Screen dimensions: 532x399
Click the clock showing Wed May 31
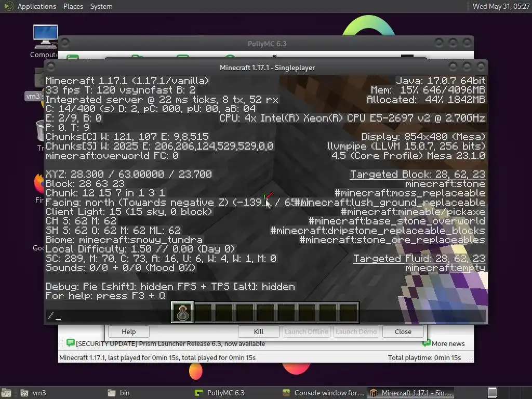tap(501, 6)
